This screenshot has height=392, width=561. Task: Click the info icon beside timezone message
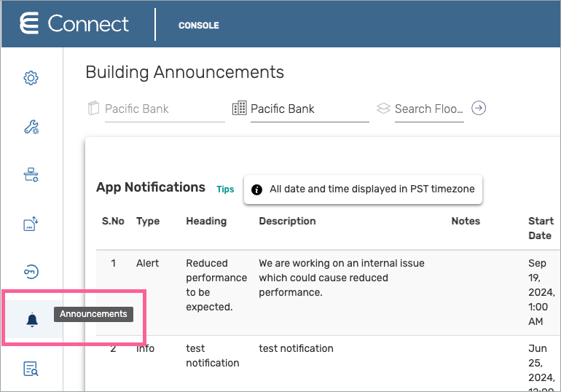(x=256, y=189)
